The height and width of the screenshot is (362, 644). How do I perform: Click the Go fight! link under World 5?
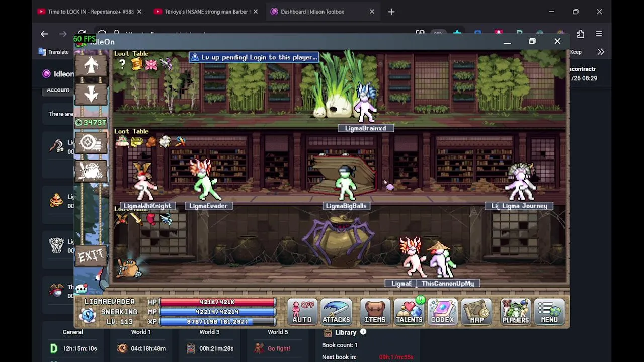tap(279, 348)
